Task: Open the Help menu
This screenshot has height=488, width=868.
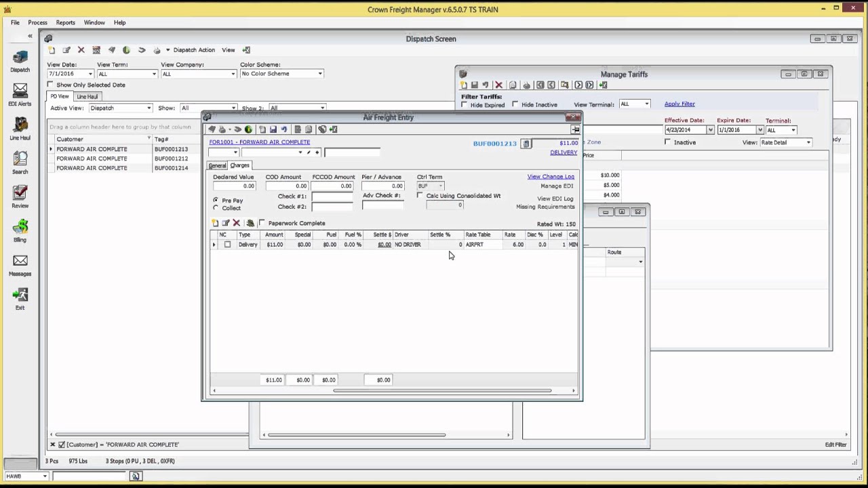Action: pyautogui.click(x=119, y=22)
